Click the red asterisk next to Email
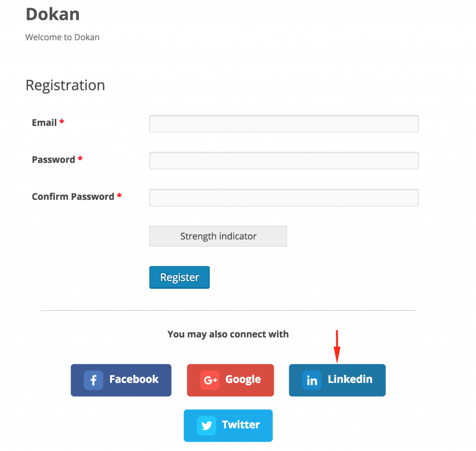This screenshot has height=451, width=476. coord(61,122)
